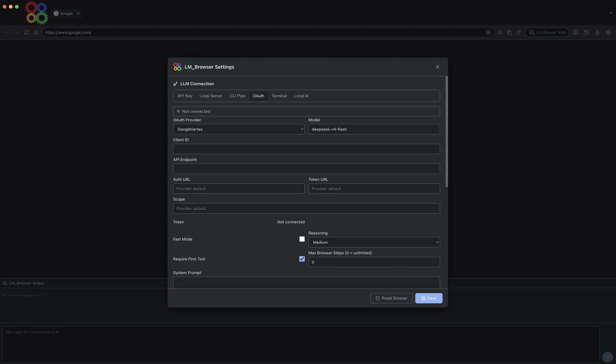Bookmark this page with the star icon
616x364 pixels.
(500, 32)
